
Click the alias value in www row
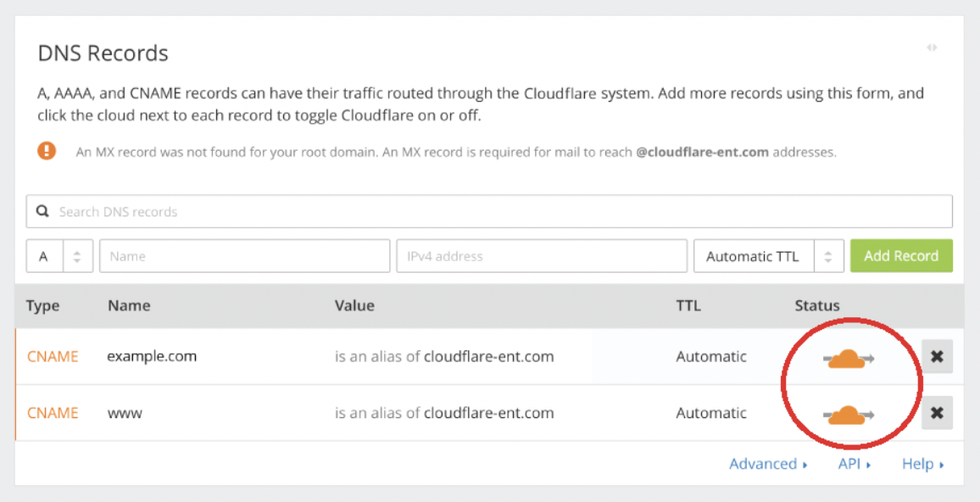444,413
